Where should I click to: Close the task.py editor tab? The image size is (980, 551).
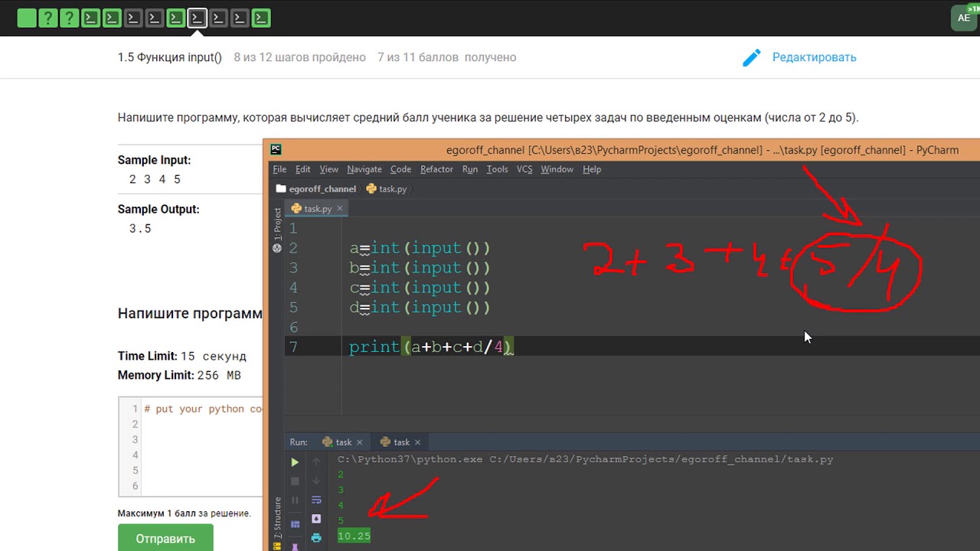point(340,208)
